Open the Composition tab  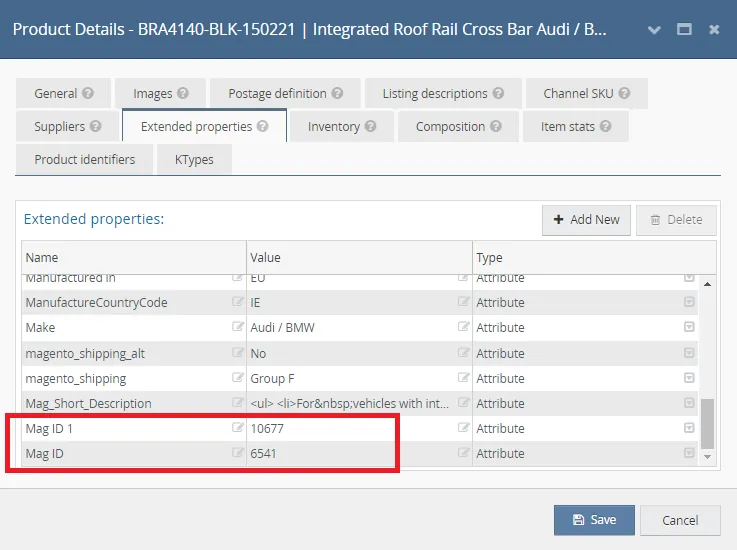point(458,126)
